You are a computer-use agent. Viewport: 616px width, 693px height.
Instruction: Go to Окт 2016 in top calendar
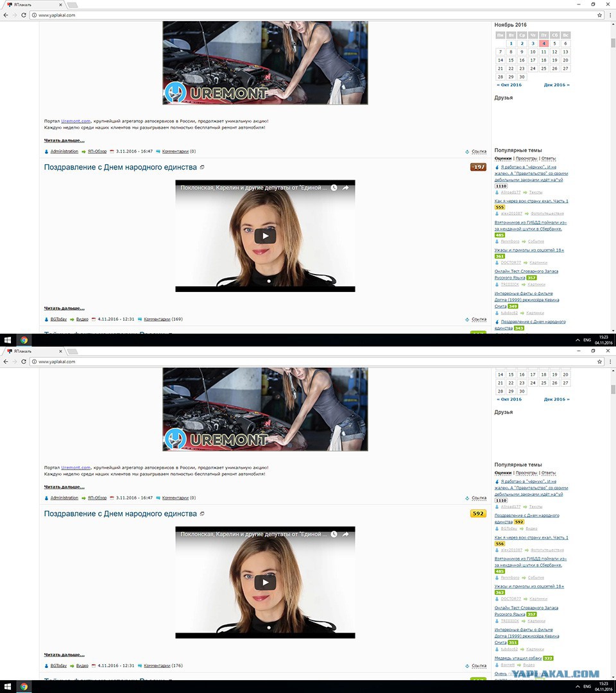pos(509,85)
